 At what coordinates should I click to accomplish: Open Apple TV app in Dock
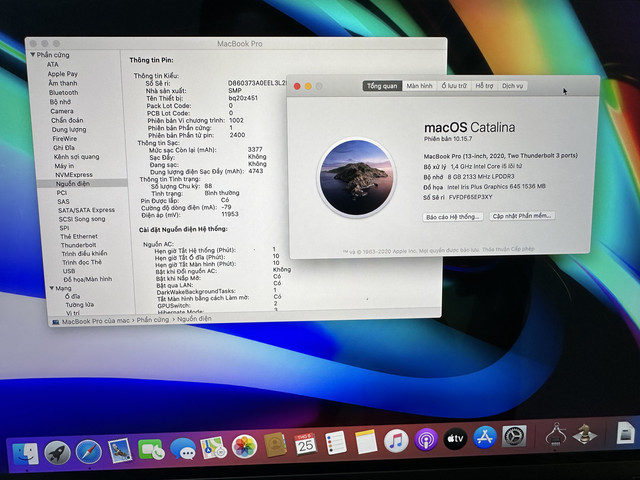tap(455, 439)
